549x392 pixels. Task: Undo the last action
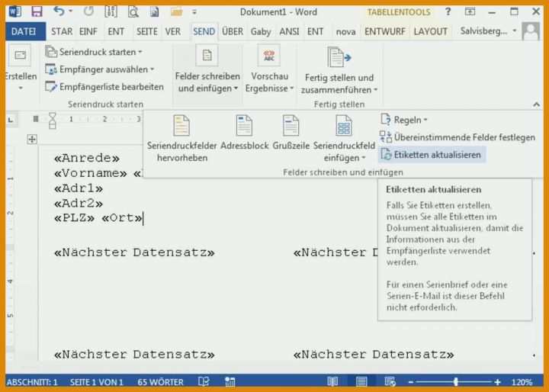point(59,11)
